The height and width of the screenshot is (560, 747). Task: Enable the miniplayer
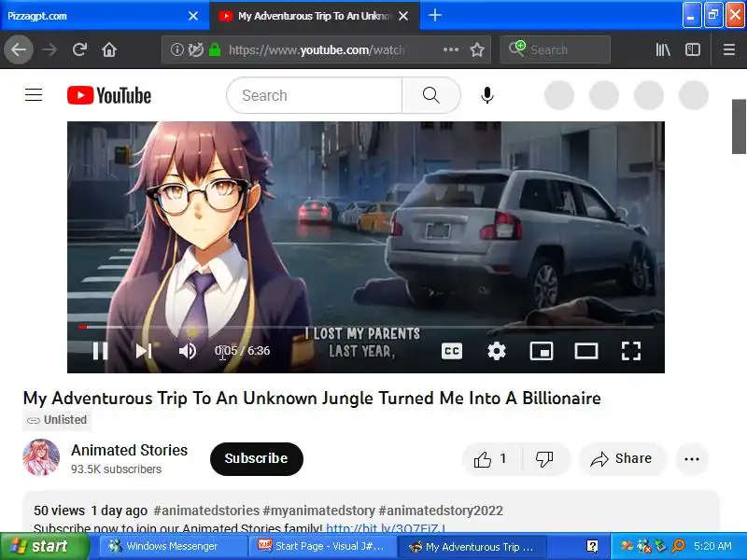(542, 351)
